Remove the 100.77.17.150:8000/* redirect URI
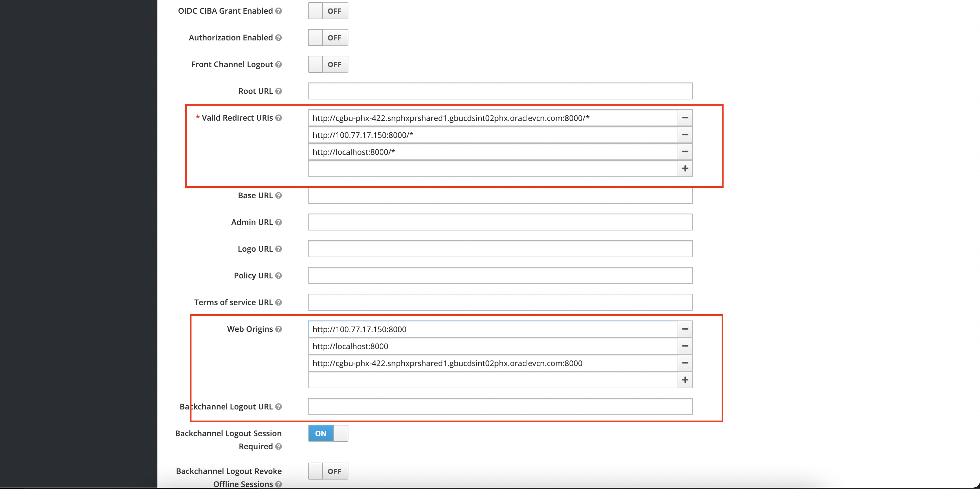The height and width of the screenshot is (489, 980). (x=685, y=135)
